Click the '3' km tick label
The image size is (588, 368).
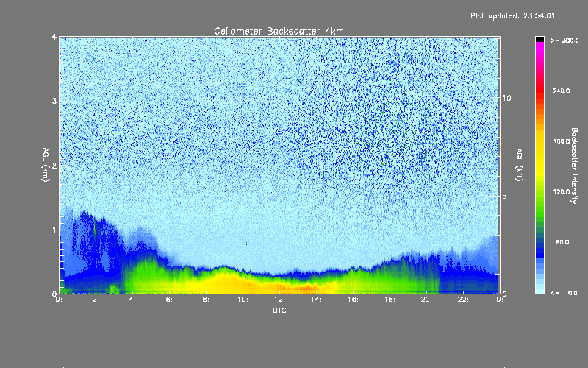click(54, 101)
